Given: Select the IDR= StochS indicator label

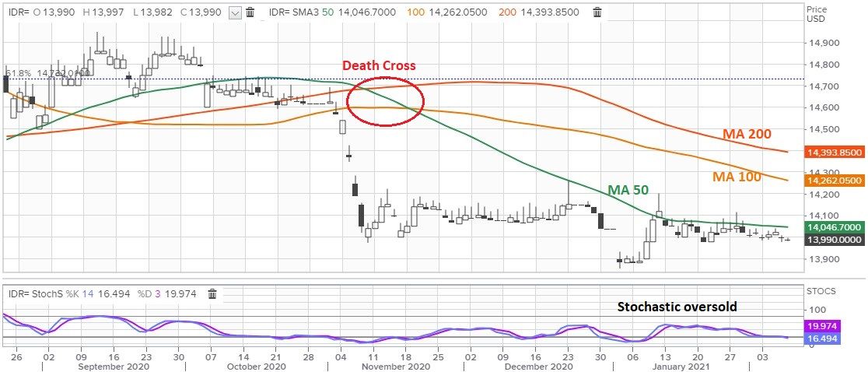Looking at the screenshot, I should click(33, 294).
